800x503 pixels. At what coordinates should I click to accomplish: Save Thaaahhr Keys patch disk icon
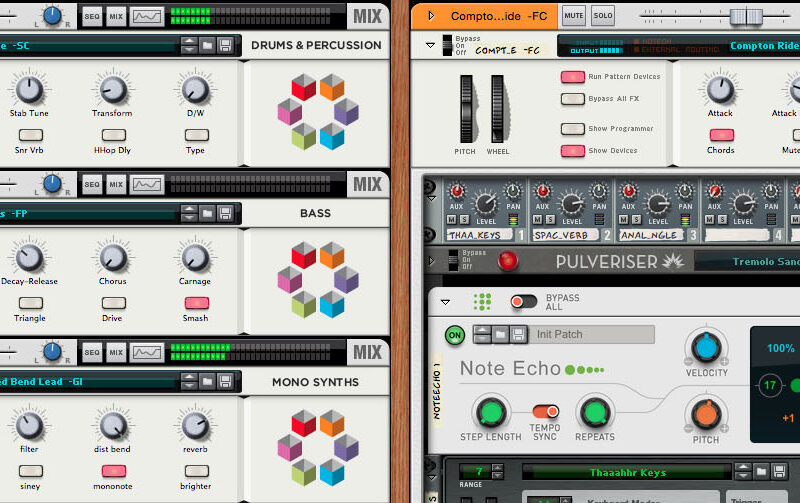coord(779,471)
